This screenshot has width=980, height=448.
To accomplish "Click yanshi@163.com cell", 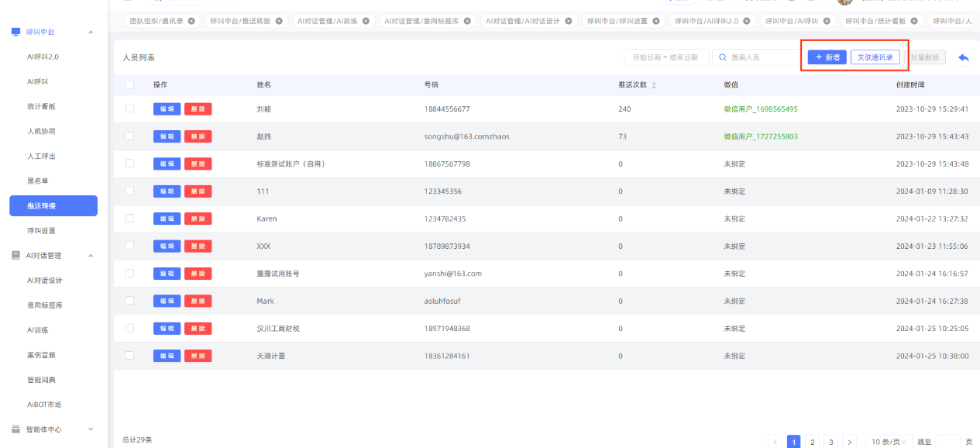I will (453, 274).
